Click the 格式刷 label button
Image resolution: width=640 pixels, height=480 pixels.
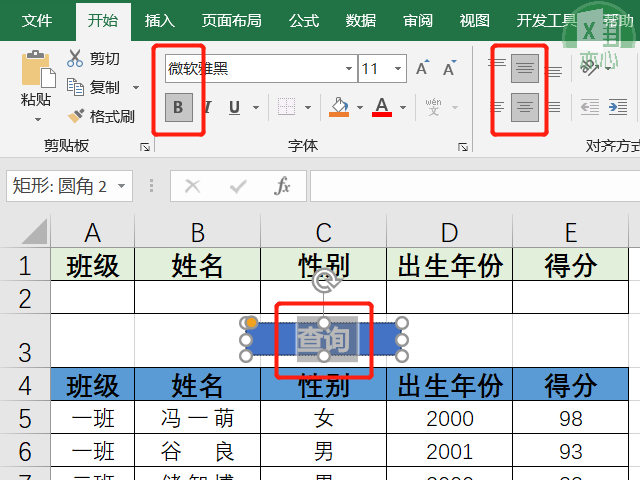click(112, 116)
